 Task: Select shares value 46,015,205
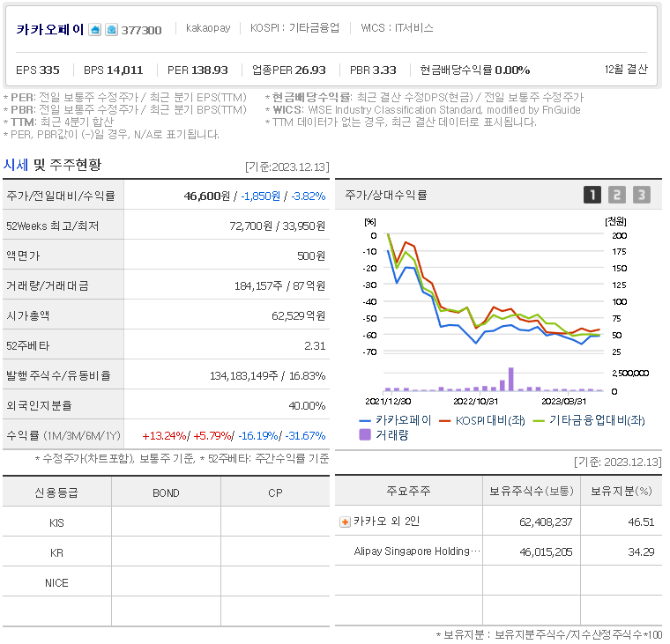546,551
